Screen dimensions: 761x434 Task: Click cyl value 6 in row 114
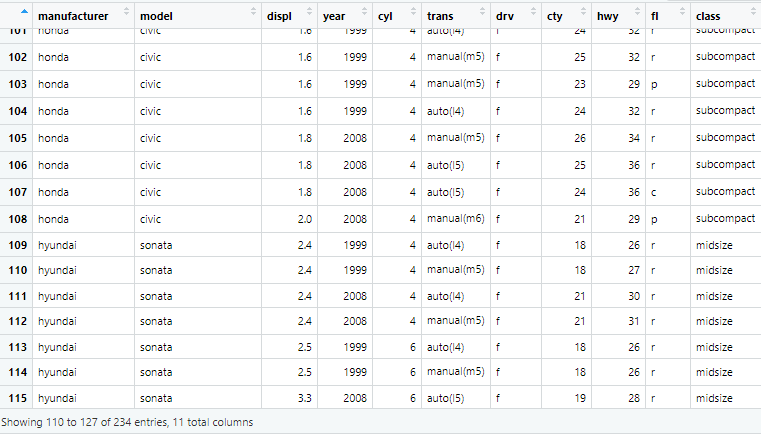tap(413, 372)
